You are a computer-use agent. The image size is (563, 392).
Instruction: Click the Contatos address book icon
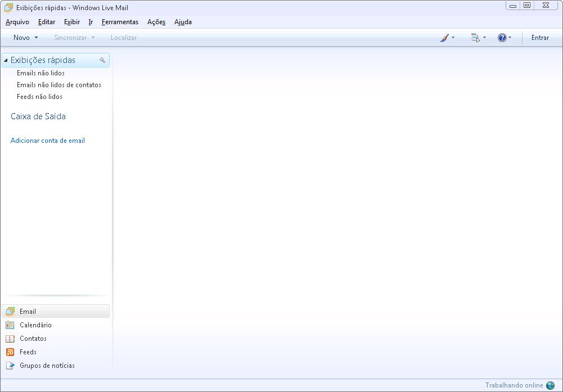point(10,339)
